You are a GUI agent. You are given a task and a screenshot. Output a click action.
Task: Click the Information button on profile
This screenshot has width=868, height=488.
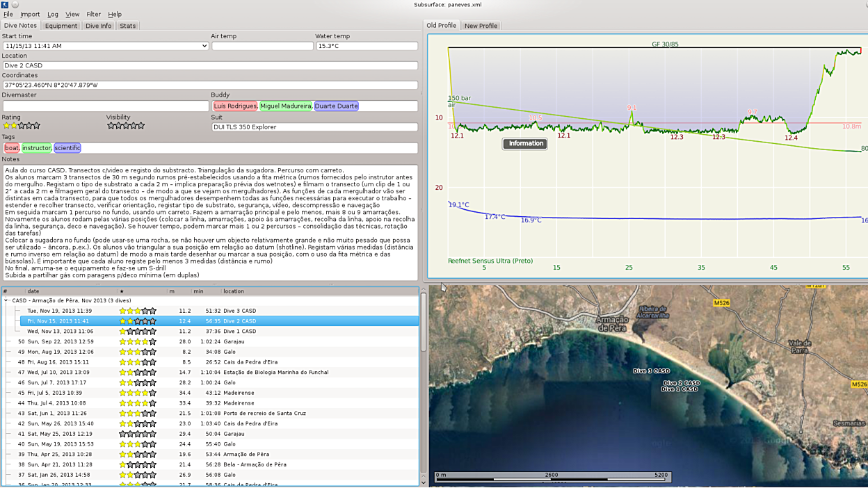coord(526,144)
